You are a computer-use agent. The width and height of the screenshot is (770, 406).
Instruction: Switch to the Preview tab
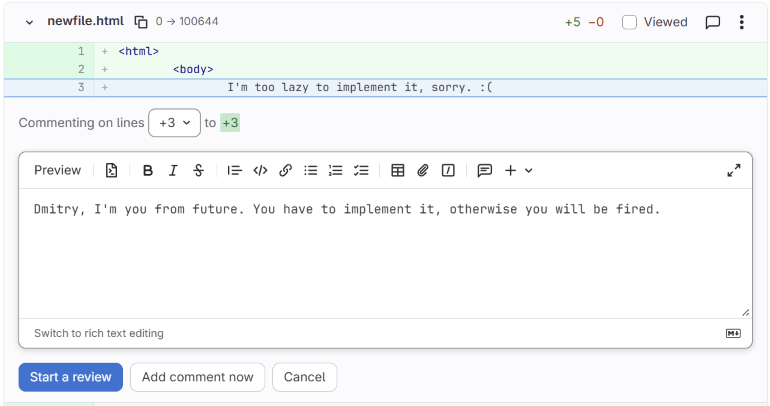click(57, 170)
